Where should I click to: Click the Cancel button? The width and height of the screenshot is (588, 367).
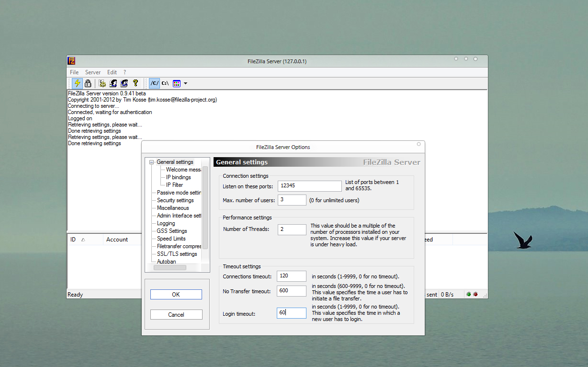coord(176,315)
